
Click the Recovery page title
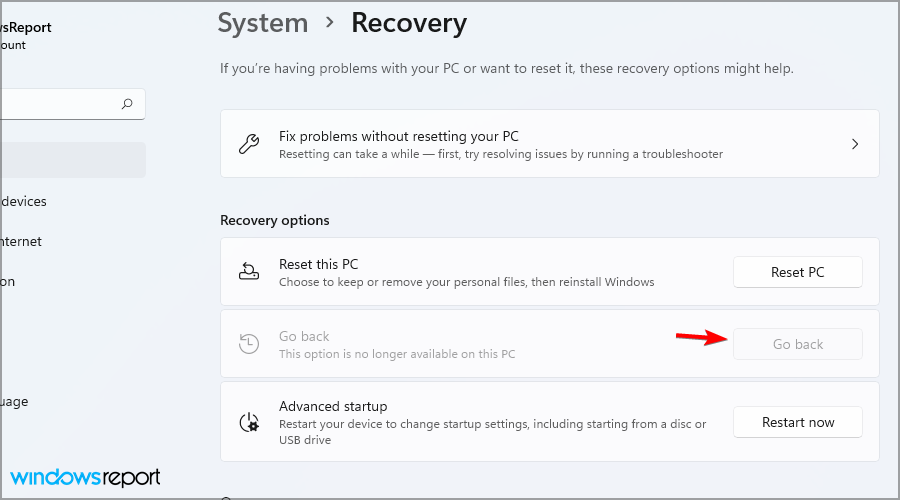408,22
